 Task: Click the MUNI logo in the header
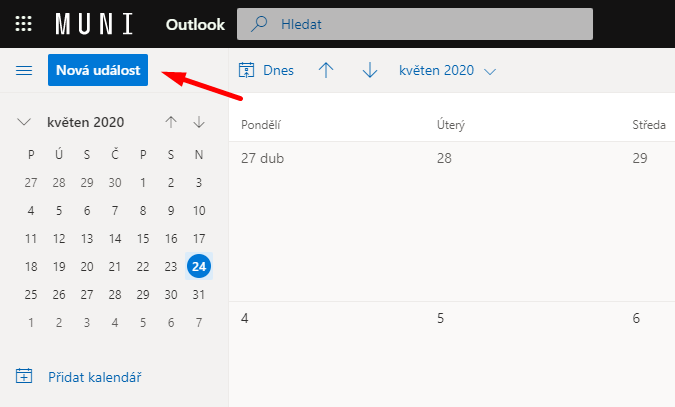coord(96,23)
